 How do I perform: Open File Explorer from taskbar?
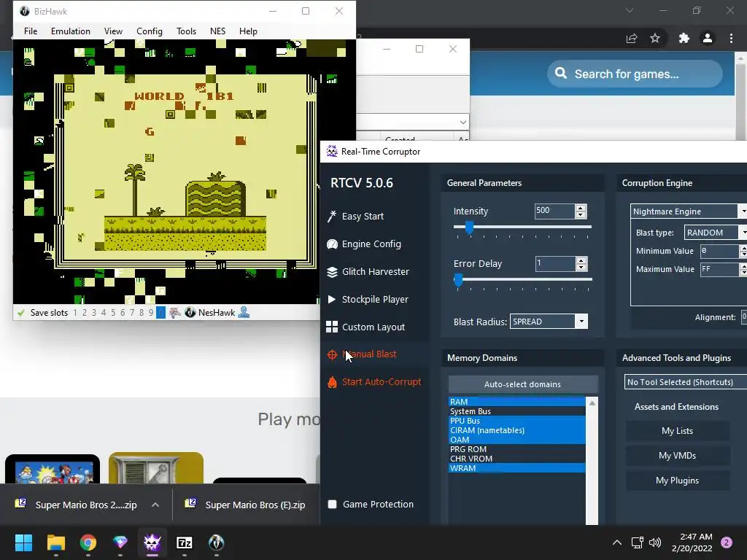pyautogui.click(x=55, y=542)
